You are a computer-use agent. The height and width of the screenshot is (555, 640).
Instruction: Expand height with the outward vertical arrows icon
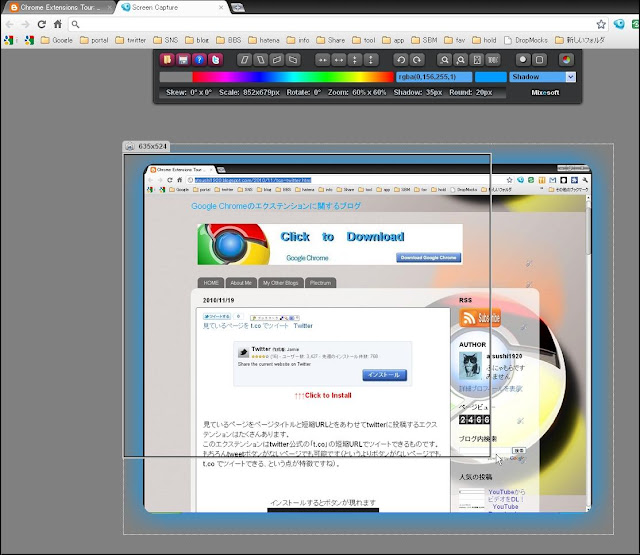(x=371, y=60)
